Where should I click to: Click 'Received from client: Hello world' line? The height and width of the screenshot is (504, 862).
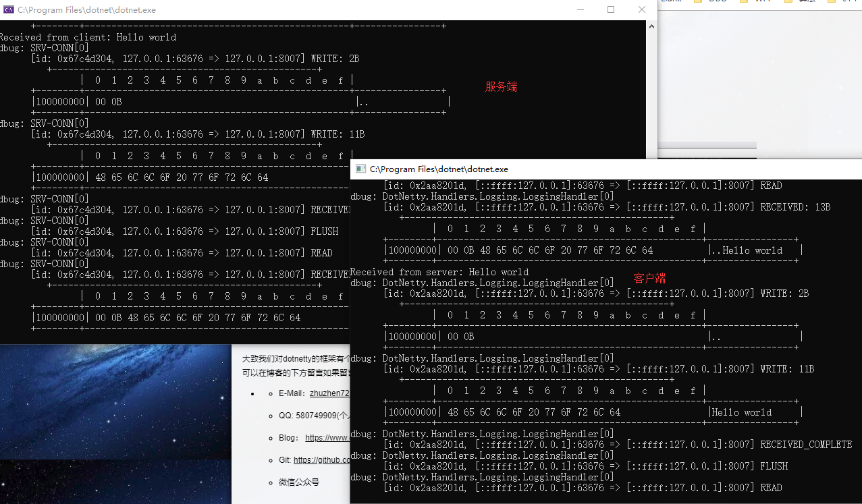click(88, 37)
